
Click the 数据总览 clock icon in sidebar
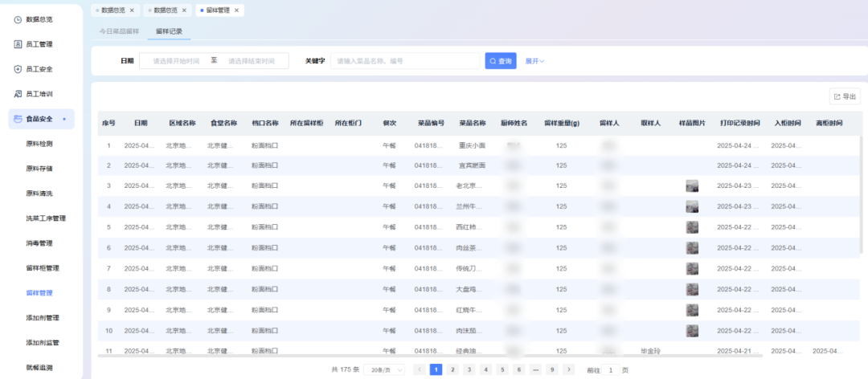click(x=18, y=19)
